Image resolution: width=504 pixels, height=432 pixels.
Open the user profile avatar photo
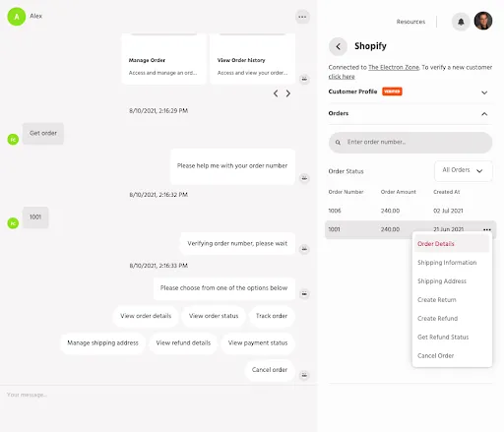tap(483, 21)
